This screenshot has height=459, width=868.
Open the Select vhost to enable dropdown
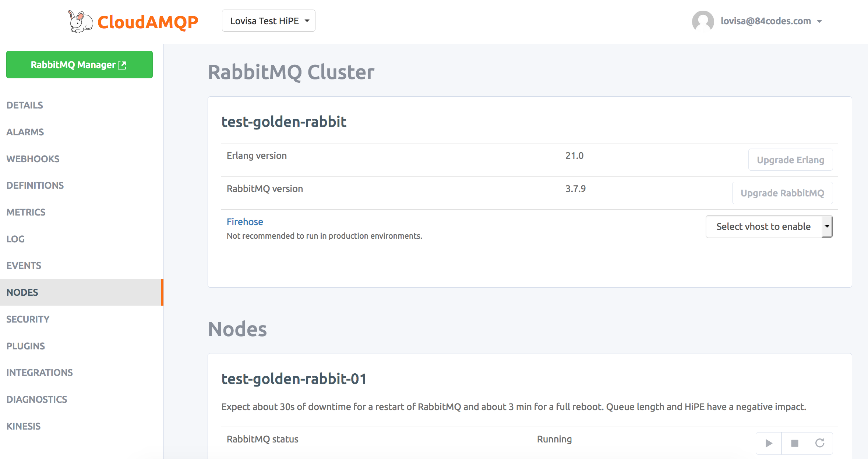coord(769,227)
